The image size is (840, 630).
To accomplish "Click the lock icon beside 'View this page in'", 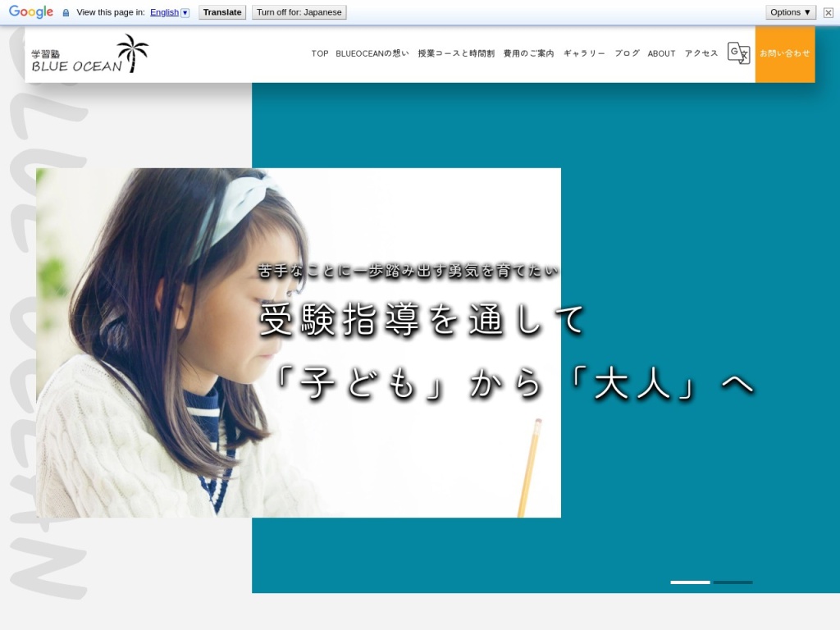I will click(66, 13).
